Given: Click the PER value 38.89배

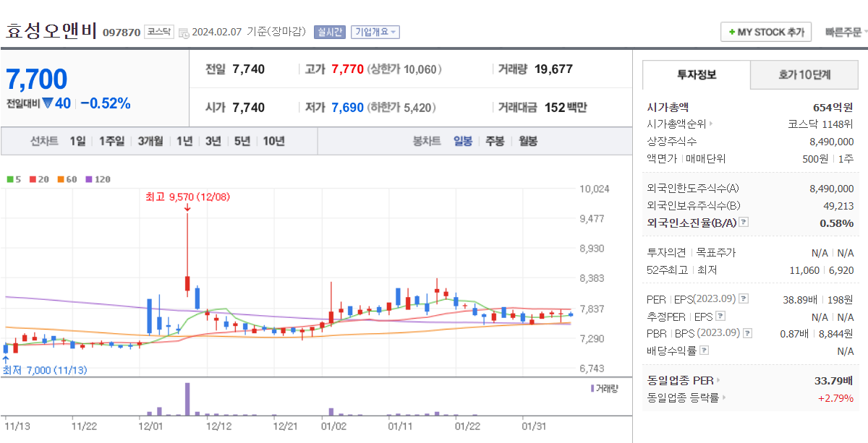Looking at the screenshot, I should [x=799, y=298].
